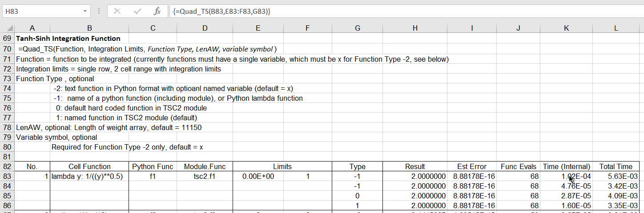
Task: Open the Name Box dropdown arrow
Action: pyautogui.click(x=85, y=11)
